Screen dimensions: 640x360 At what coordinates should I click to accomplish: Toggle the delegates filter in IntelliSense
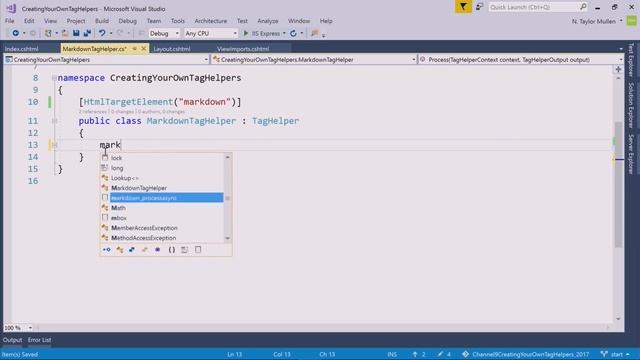[144, 249]
